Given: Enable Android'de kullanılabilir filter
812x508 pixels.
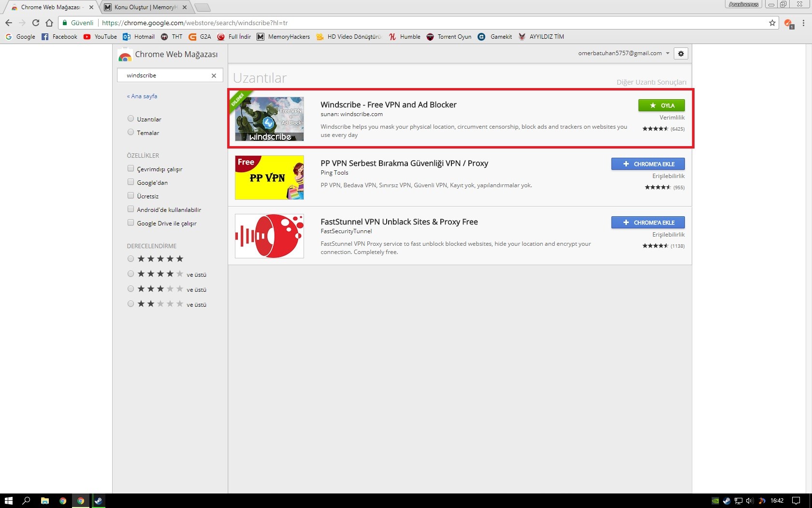Looking at the screenshot, I should coord(130,209).
